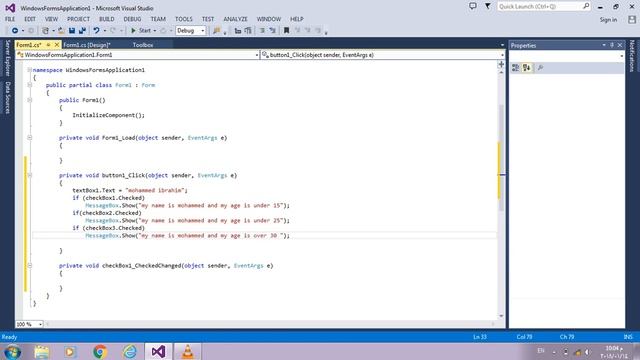
Task: Click the Find in Files toolbar icon
Action: click(217, 31)
